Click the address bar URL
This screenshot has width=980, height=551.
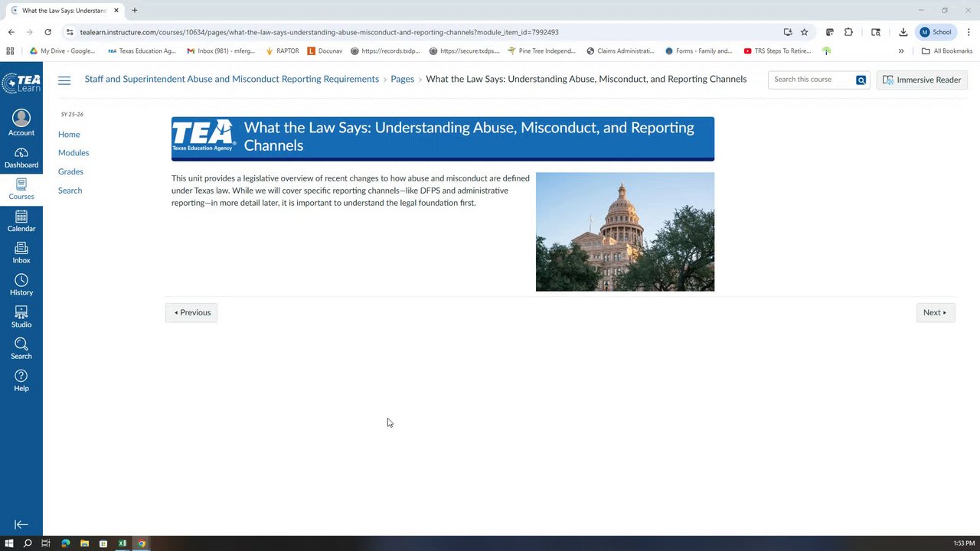coord(319,32)
